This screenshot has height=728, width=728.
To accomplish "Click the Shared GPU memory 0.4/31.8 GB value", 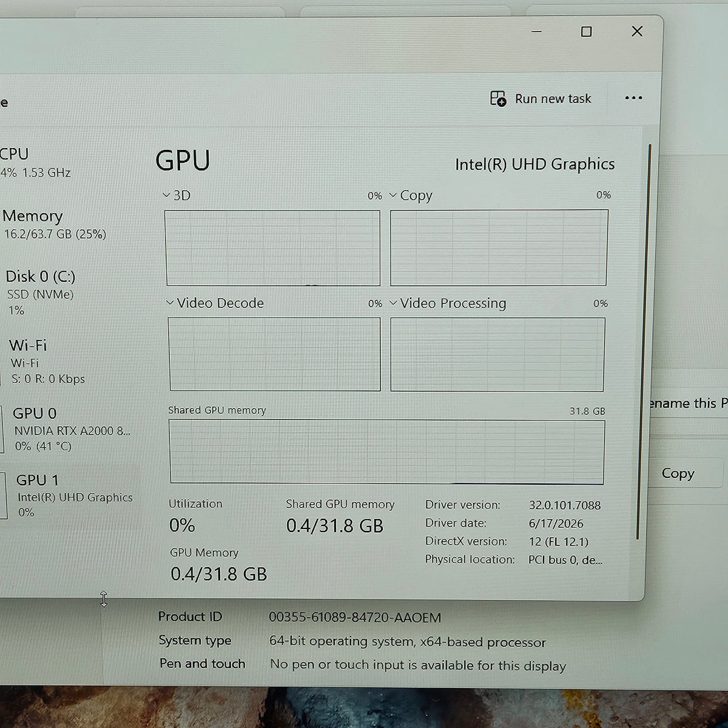I will (x=335, y=526).
